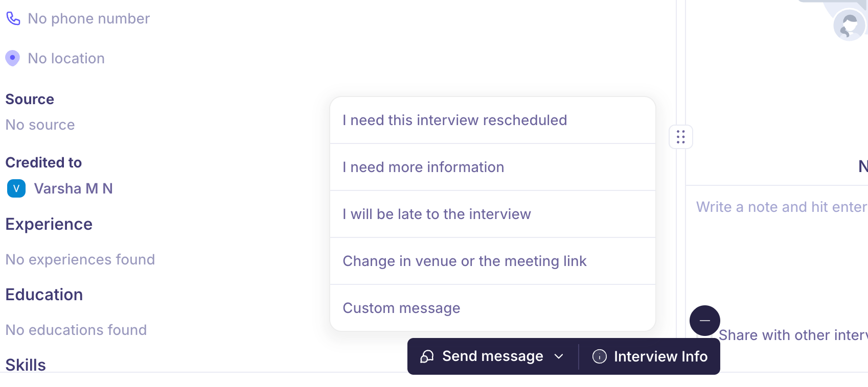Click the dark minus collapse button
Viewport: 868px width, 387px height.
pyautogui.click(x=704, y=321)
